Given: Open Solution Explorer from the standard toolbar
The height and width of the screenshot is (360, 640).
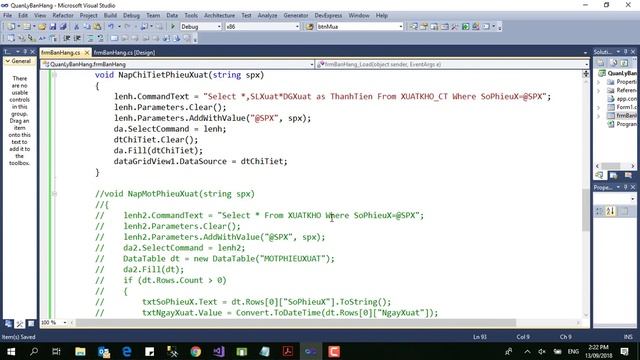Looking at the screenshot, I should 413,27.
